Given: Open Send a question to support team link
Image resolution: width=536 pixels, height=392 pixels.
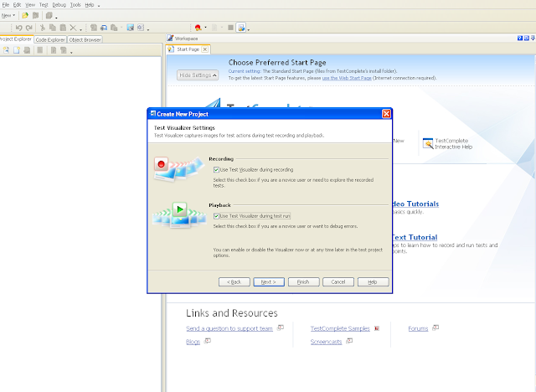Looking at the screenshot, I should pos(229,328).
